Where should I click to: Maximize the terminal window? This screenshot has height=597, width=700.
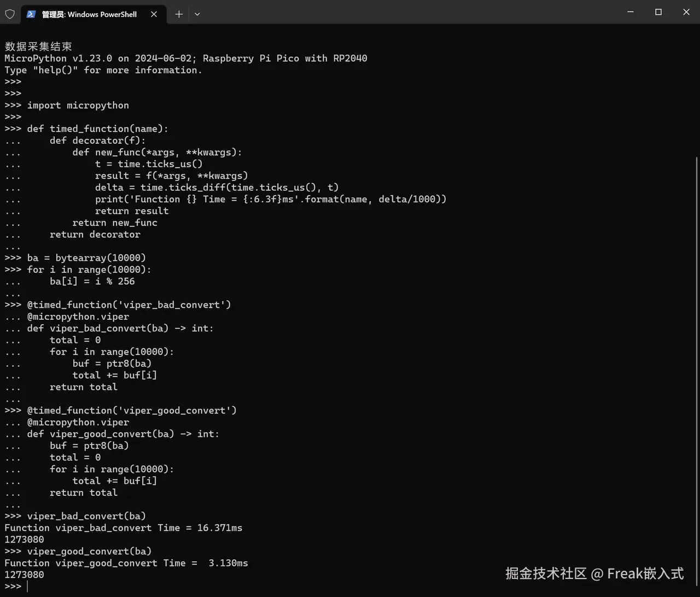[x=658, y=12]
